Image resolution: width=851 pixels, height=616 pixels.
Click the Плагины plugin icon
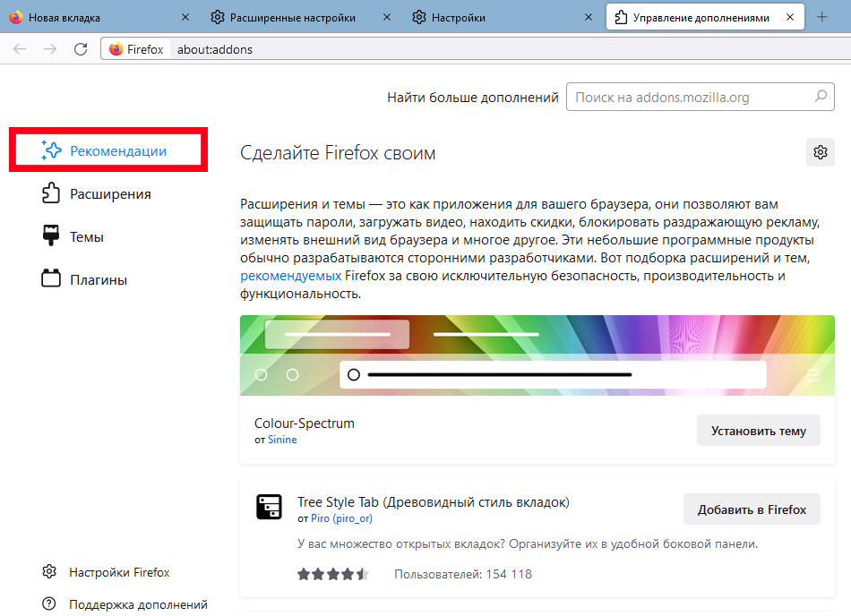[51, 278]
